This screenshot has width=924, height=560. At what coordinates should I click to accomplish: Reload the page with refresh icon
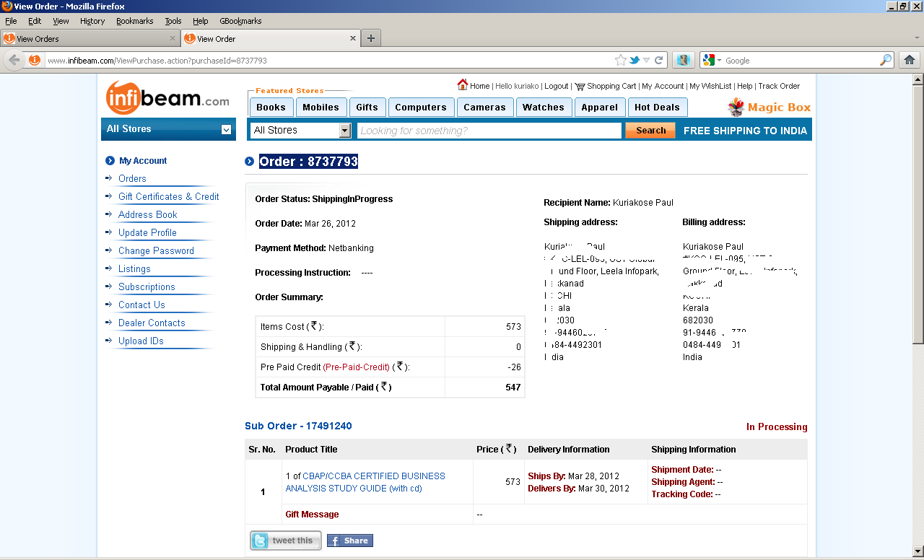[659, 60]
